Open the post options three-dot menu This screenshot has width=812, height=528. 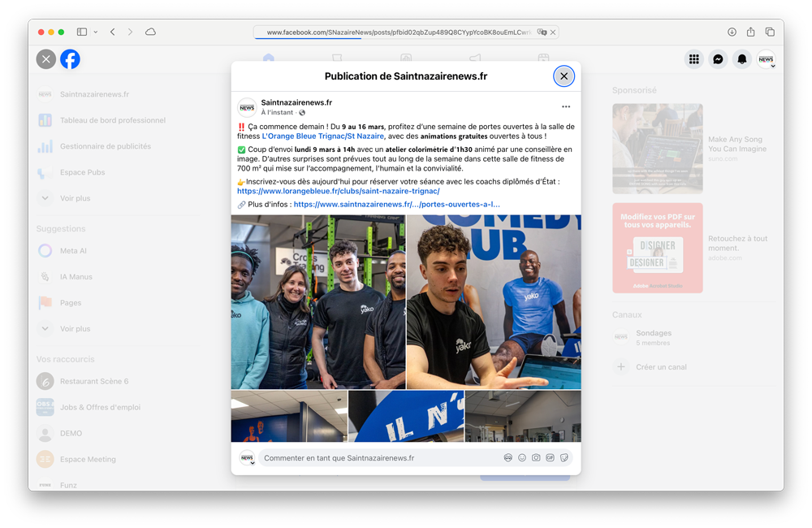[566, 107]
